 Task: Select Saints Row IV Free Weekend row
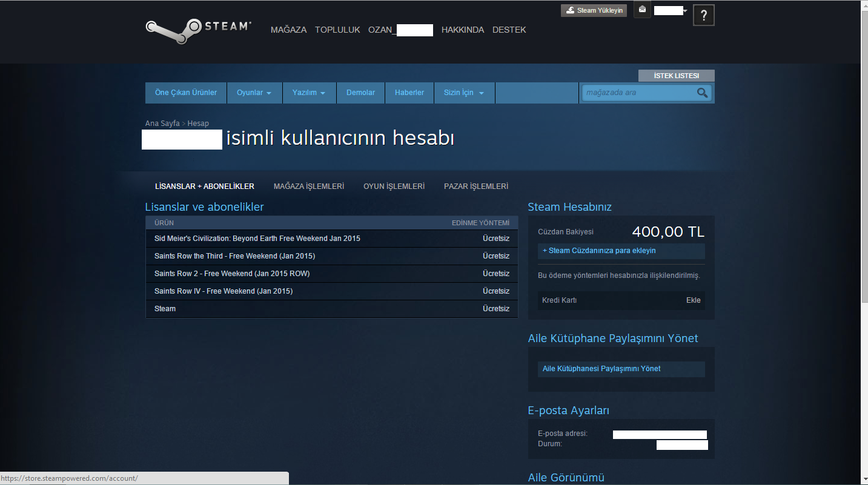point(332,291)
